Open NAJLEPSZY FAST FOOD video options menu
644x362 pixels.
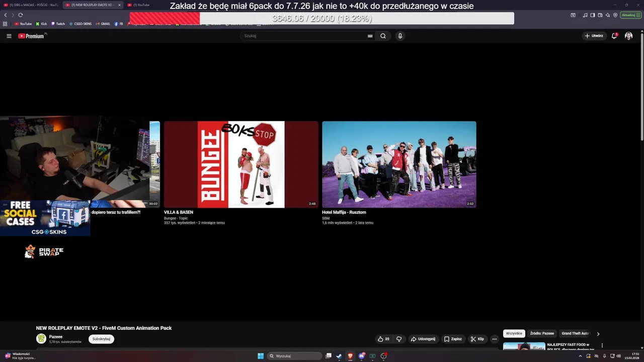point(602,345)
